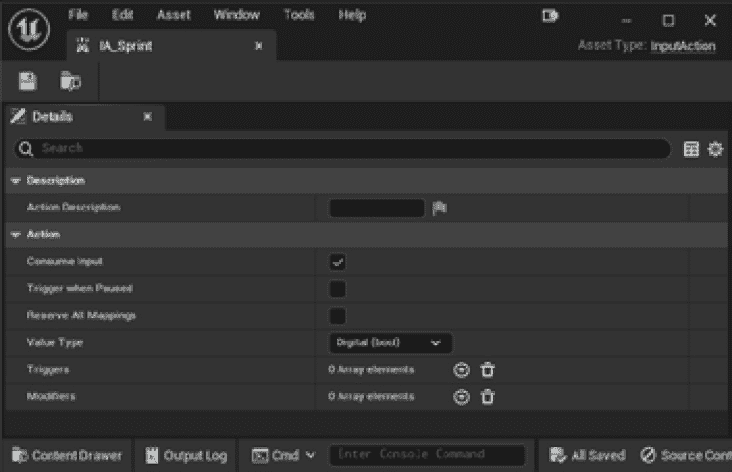
Task: Click the Trigger when Paused label
Action: [80, 289]
